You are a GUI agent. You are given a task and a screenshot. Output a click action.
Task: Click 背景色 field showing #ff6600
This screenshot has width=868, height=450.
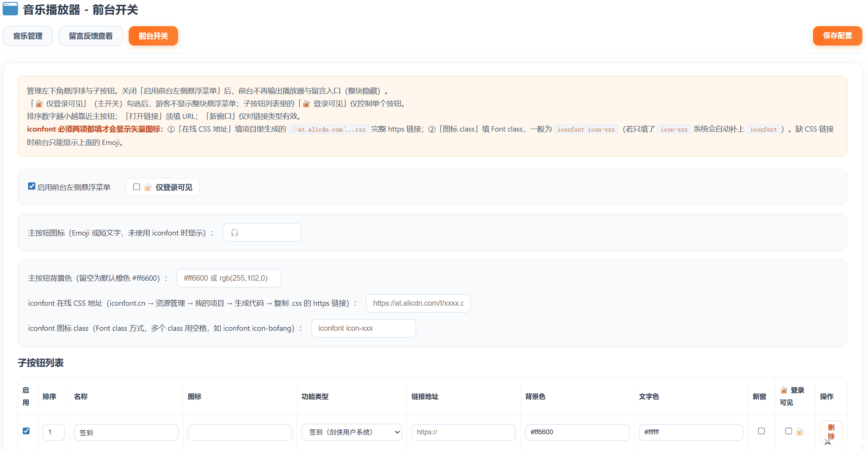pyautogui.click(x=577, y=432)
